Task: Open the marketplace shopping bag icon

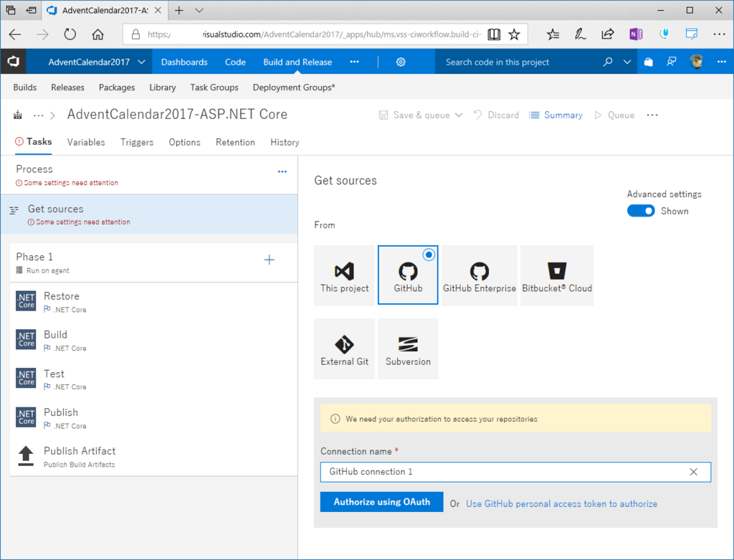Action: pos(648,62)
